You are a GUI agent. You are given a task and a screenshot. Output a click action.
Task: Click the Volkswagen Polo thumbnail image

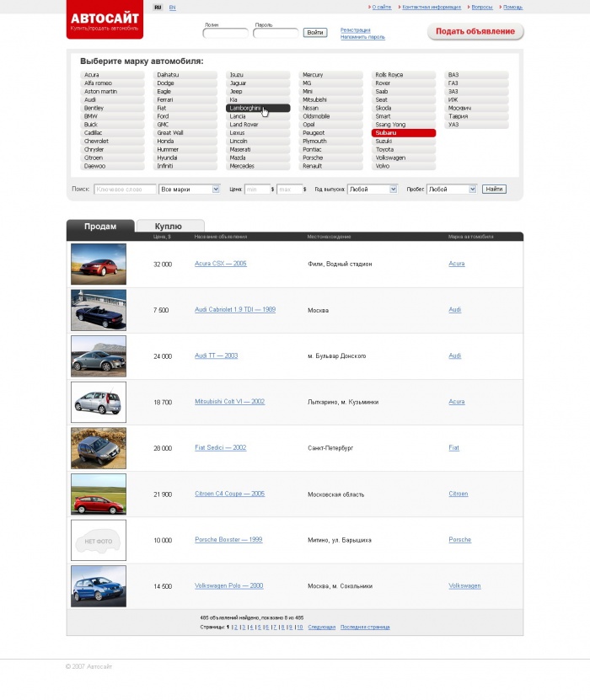99,586
